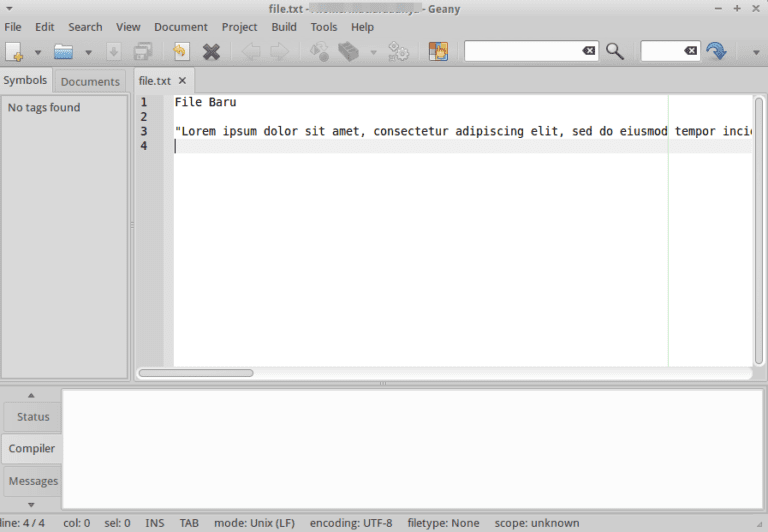Screen dimensions: 768x532
Task: Open window menu arrow in title bar
Action: coord(9,8)
